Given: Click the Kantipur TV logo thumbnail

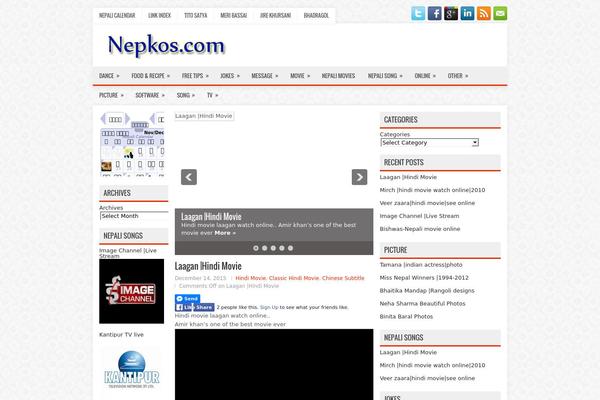Looking at the screenshot, I should tap(132, 371).
